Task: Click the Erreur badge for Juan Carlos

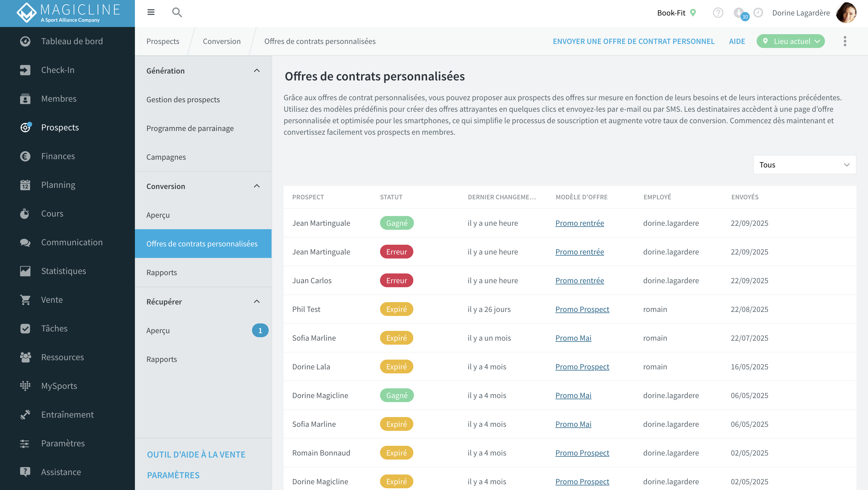Action: (x=397, y=280)
